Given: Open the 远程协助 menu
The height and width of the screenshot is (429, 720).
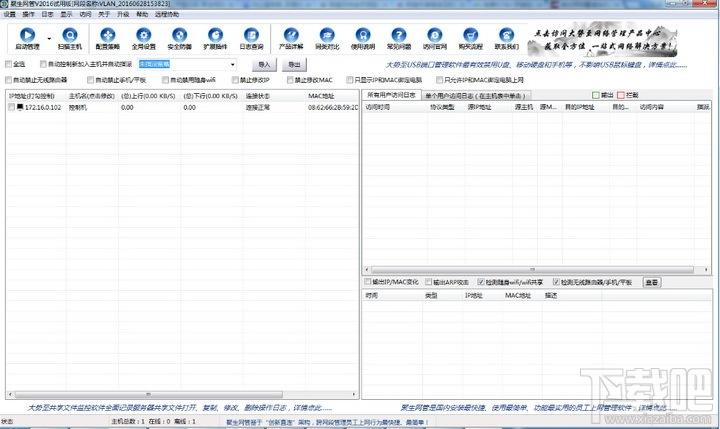Looking at the screenshot, I should coord(167,14).
